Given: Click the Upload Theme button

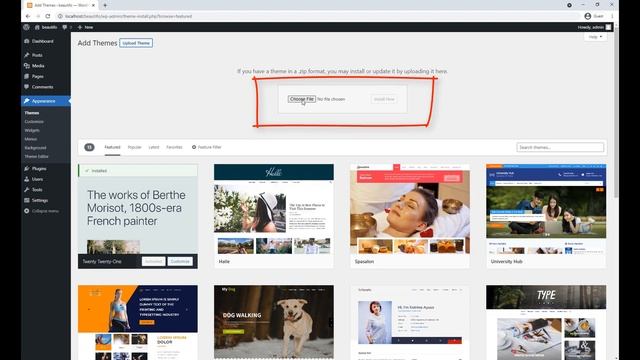Looking at the screenshot, I should (x=136, y=43).
